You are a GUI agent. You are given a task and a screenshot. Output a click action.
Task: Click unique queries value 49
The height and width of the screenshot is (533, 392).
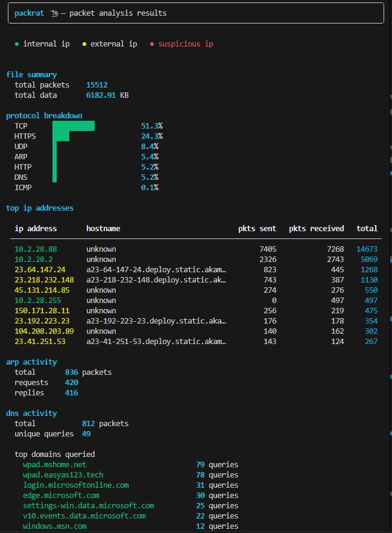(86, 434)
